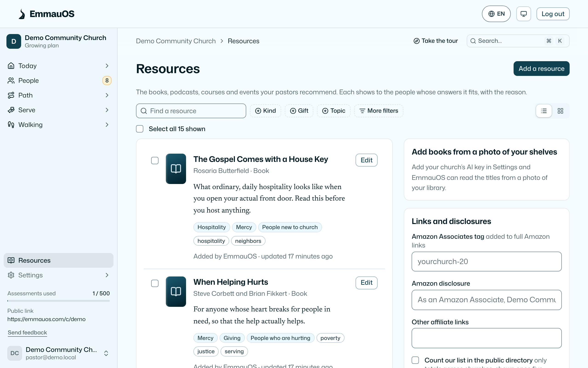
Task: Switch to grid view
Action: pyautogui.click(x=560, y=111)
